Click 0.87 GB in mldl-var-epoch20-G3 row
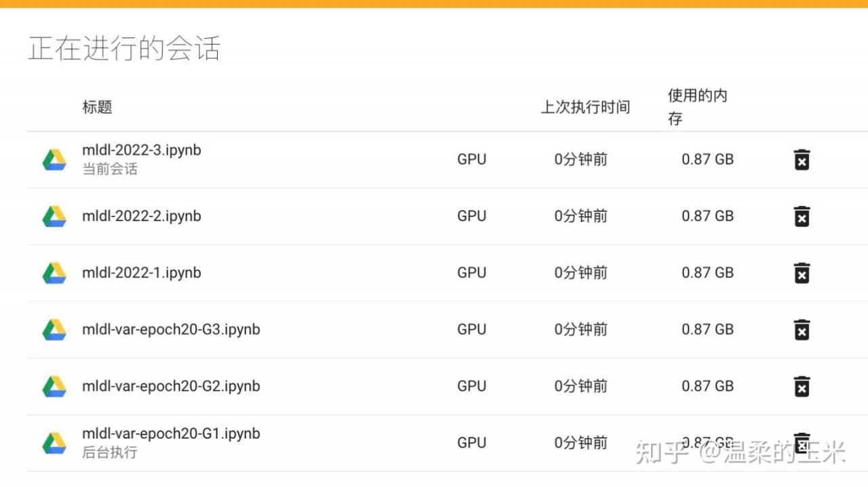 click(x=708, y=329)
